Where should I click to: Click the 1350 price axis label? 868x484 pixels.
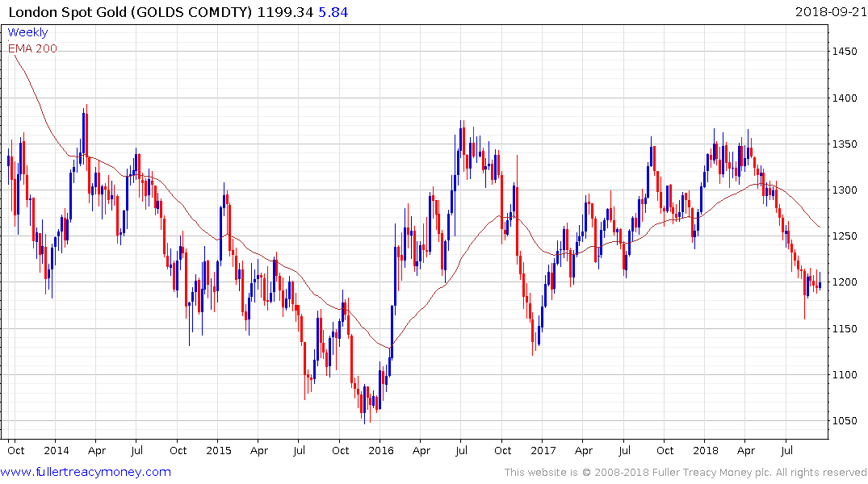[x=845, y=144]
